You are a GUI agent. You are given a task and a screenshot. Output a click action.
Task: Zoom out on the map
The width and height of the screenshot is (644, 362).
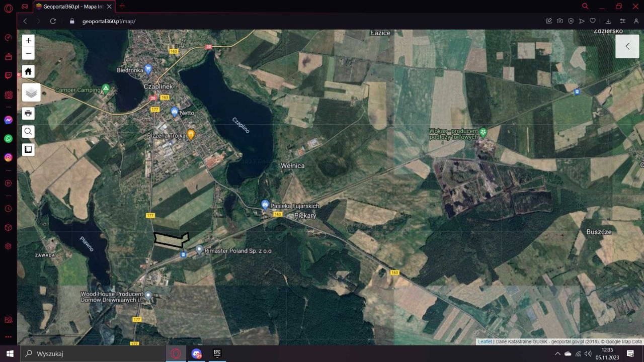[28, 53]
